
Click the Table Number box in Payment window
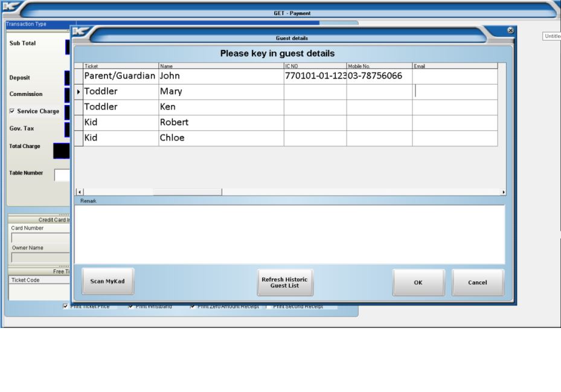pyautogui.click(x=62, y=175)
